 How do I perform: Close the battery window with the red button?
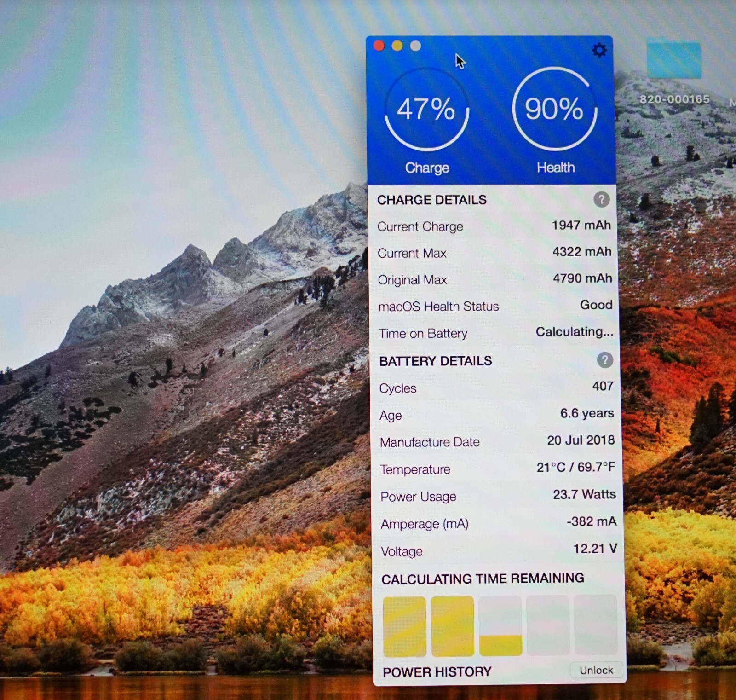[379, 46]
